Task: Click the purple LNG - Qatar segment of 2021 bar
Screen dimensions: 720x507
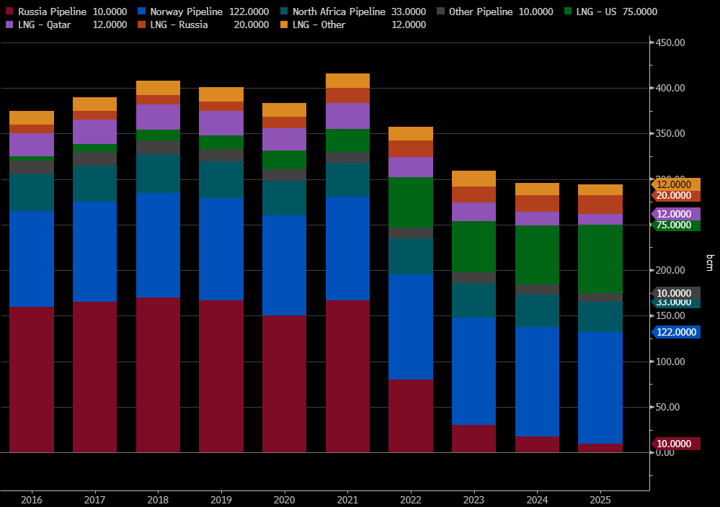Action: (x=348, y=116)
